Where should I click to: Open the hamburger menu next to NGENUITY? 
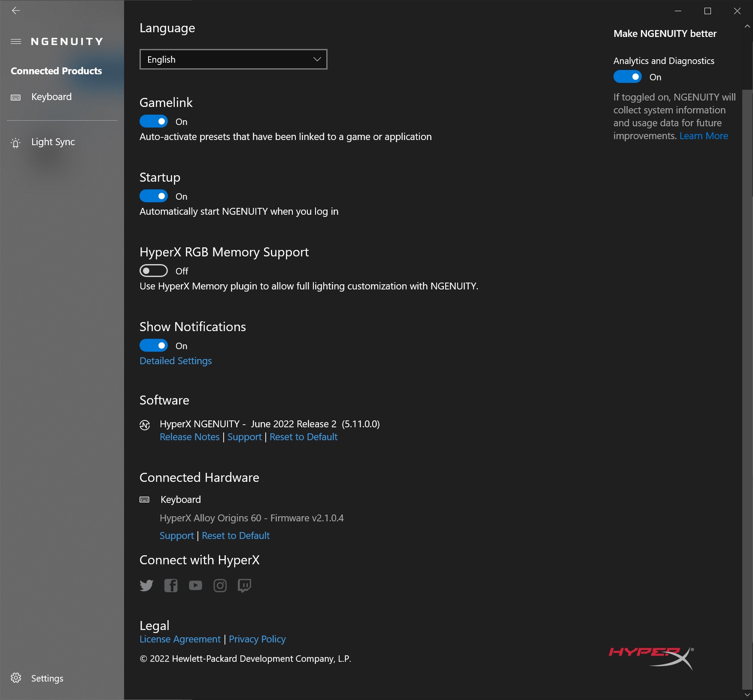click(16, 42)
